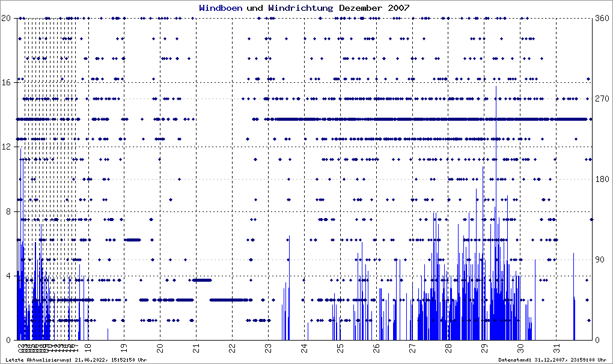Click the day label "31" on the date axis
Image resolution: width=613 pixels, height=364 pixels.
coord(557,348)
